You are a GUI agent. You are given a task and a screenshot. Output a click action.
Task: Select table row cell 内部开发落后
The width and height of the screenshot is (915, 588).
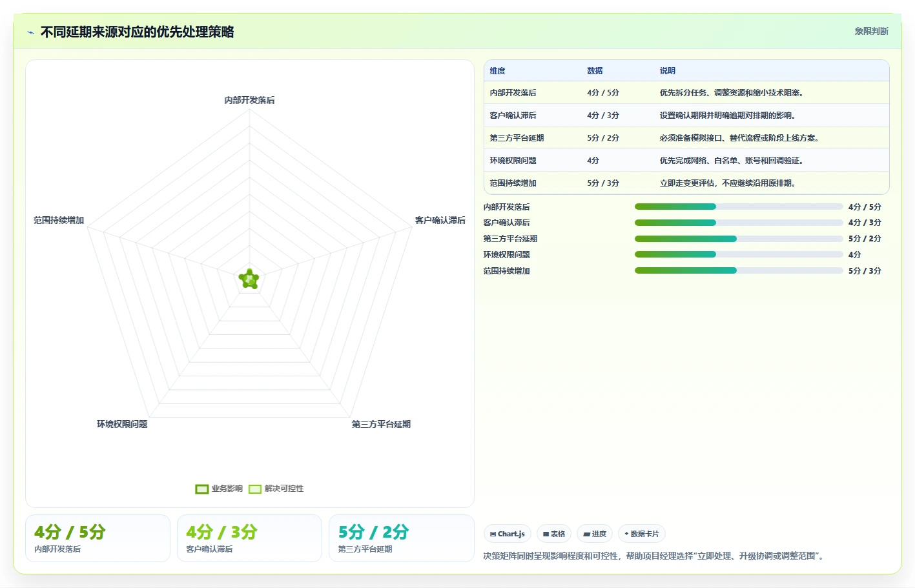click(513, 93)
